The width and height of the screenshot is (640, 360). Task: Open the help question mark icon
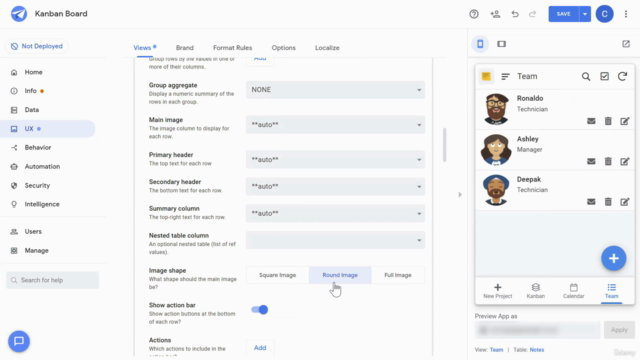473,14
